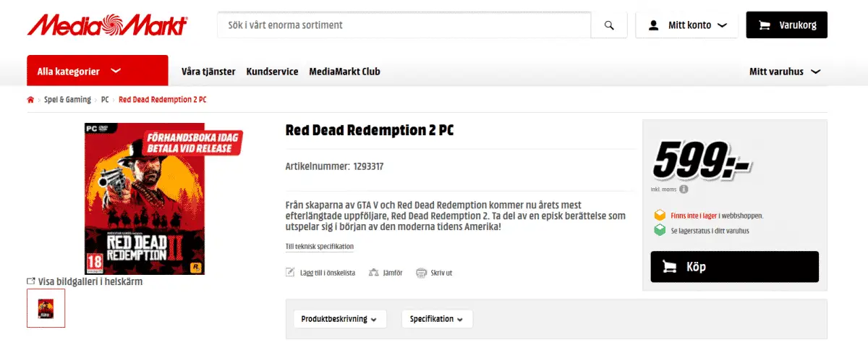Viewport: 868px width, 353px height.
Task: Click the home breadcrumb icon
Action: coord(30,100)
